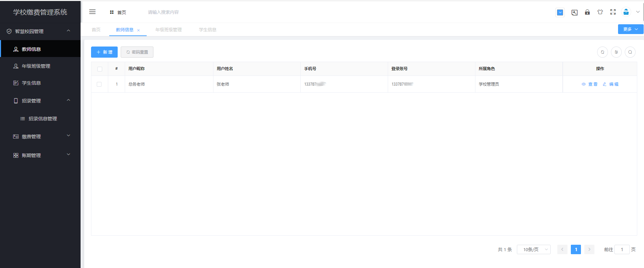
Task: Switch to the 年级班级管理 tab
Action: tap(168, 30)
